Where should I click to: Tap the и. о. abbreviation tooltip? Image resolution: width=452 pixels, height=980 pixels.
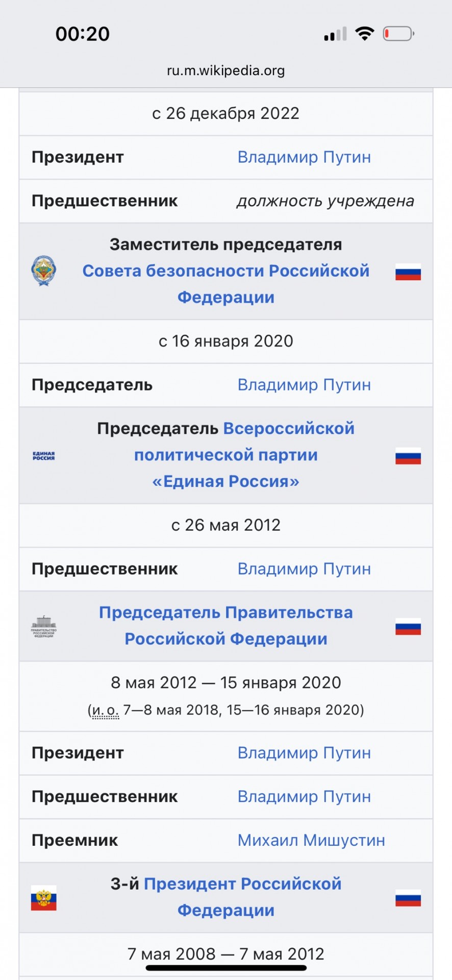point(105,710)
